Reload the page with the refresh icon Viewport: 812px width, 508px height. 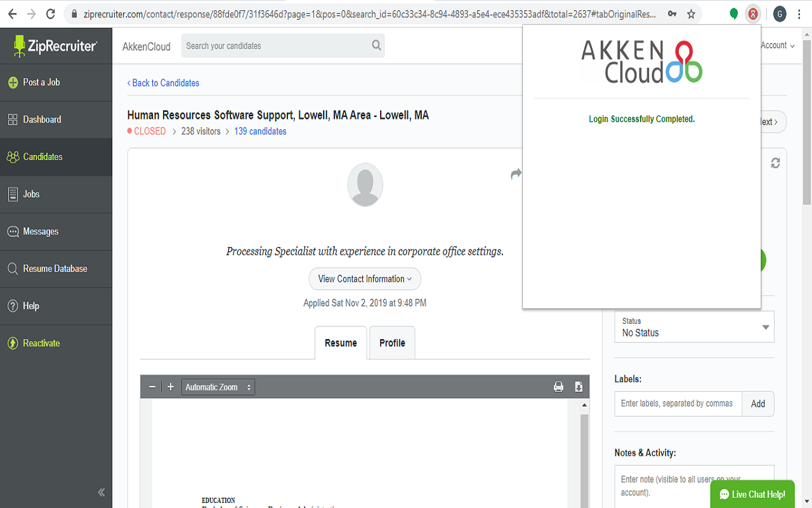pyautogui.click(x=51, y=14)
